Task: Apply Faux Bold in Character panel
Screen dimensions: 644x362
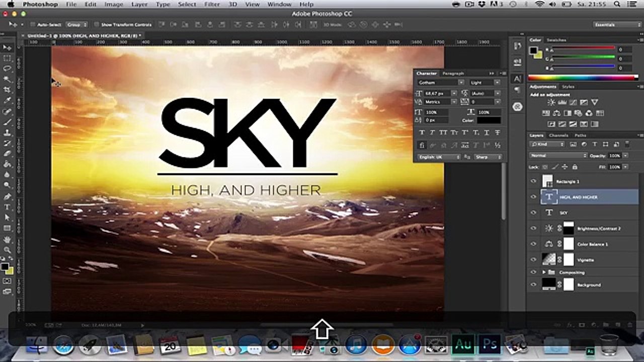Action: click(x=422, y=133)
